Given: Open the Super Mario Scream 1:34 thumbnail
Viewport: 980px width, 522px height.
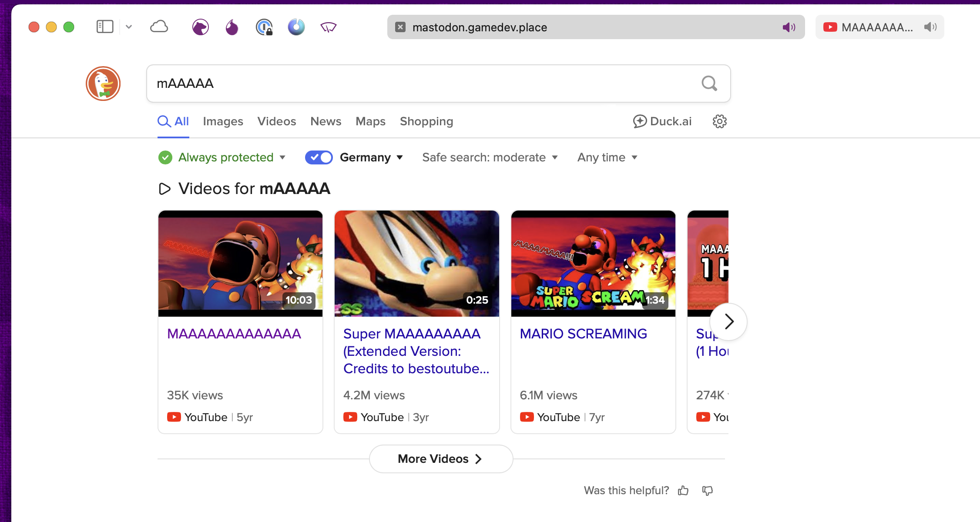Looking at the screenshot, I should [x=594, y=264].
